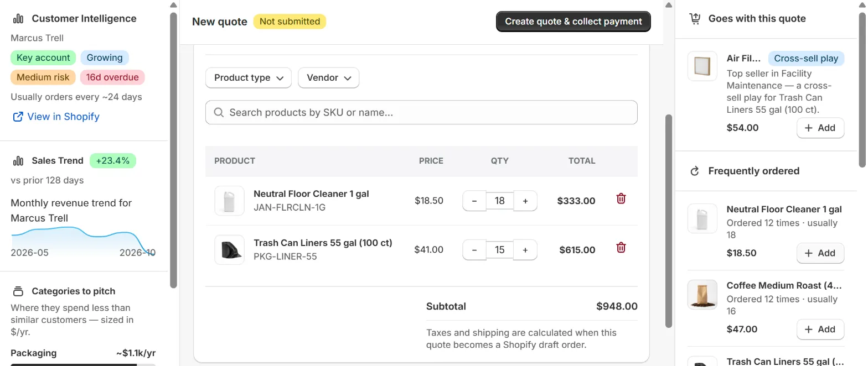Click the search magnifier icon in product search

point(219,112)
